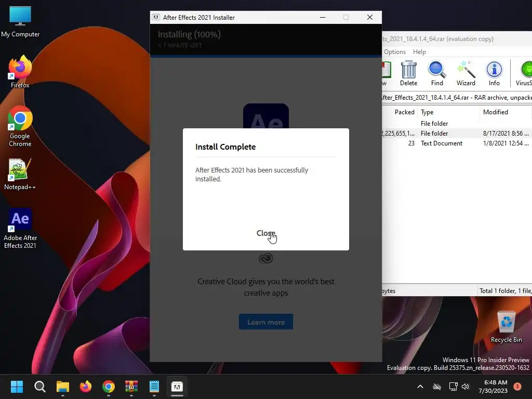Screen dimensions: 532x399
Task: Click Find icon in WinRAR toolbar
Action: pyautogui.click(x=437, y=73)
